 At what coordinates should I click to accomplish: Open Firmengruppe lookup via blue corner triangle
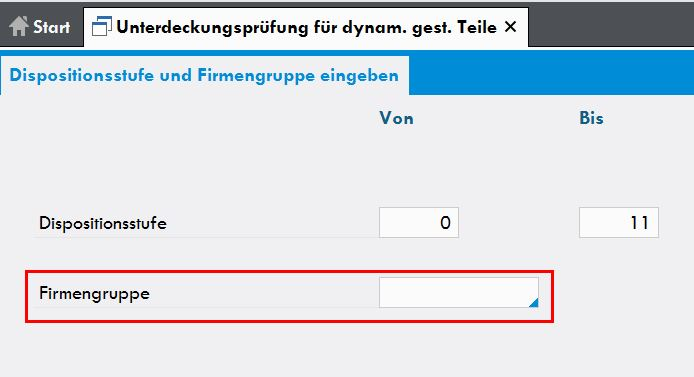coord(534,303)
